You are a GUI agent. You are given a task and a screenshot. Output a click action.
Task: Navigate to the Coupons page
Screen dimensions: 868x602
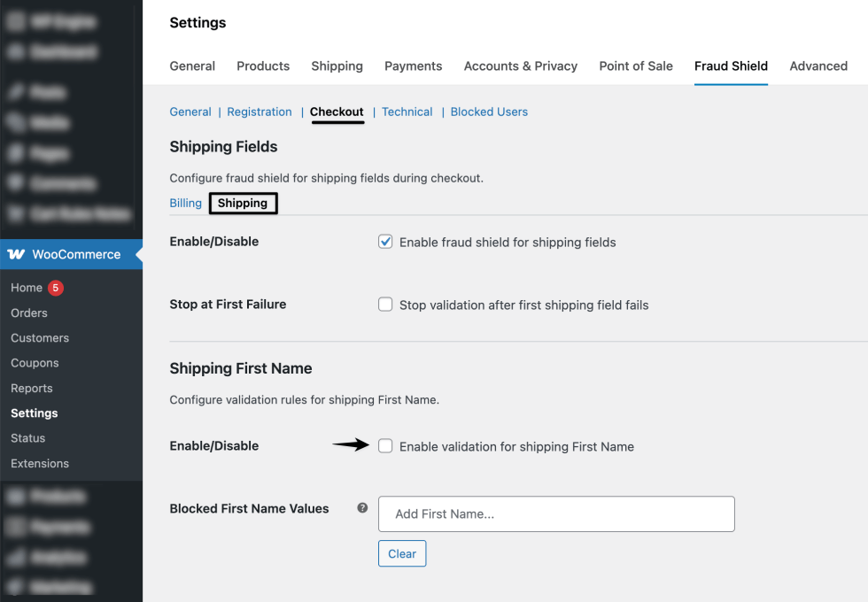tap(35, 363)
